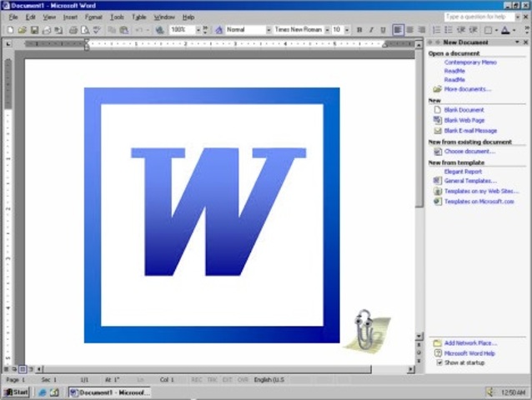532x400 pixels.
Task: Expand the Undo history dropdown arrow
Action: point(148,30)
